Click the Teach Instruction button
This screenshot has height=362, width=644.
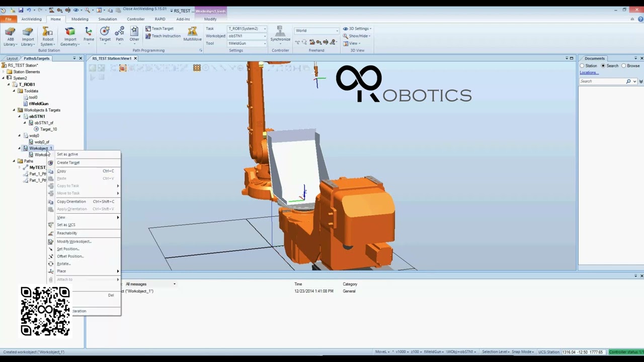163,36
